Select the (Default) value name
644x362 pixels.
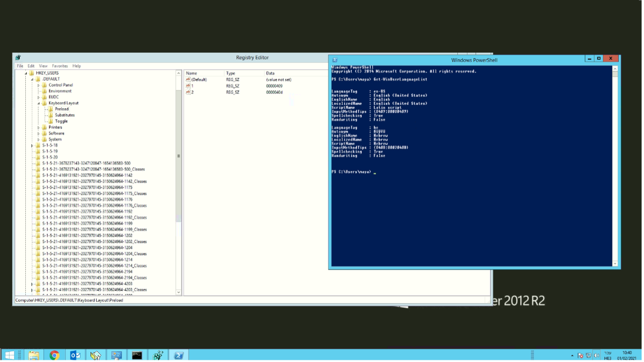click(x=199, y=79)
